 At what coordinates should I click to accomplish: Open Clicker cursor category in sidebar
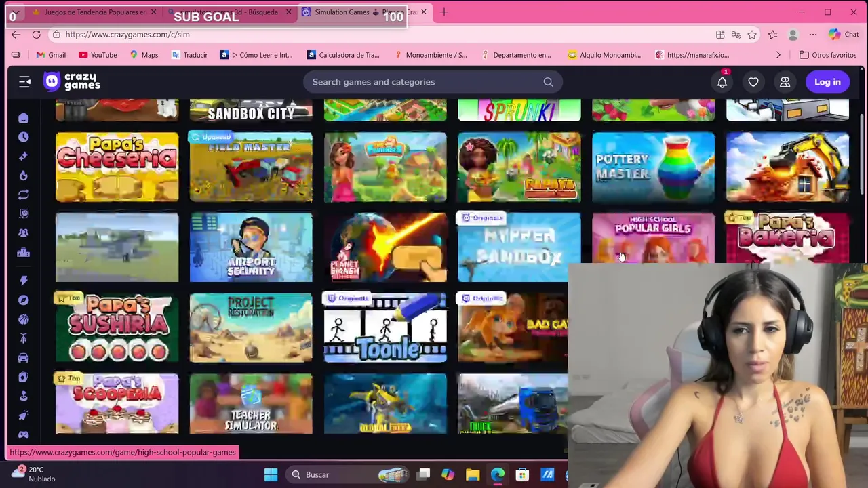(x=24, y=415)
